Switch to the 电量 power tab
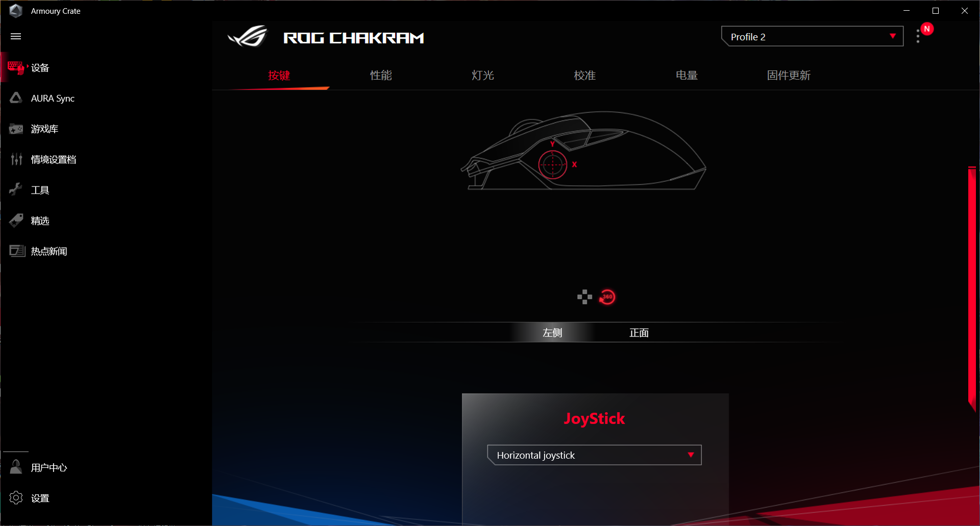Screen dimensions: 980x526 click(687, 76)
